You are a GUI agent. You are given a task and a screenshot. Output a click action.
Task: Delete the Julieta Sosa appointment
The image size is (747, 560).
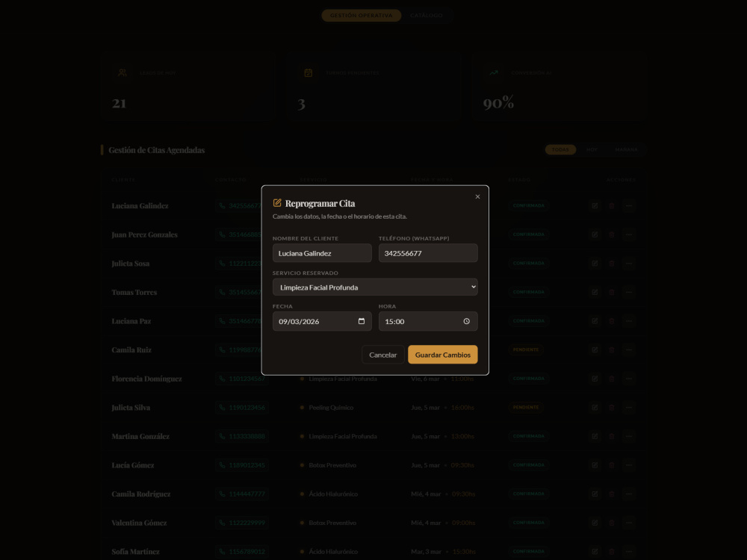pyautogui.click(x=612, y=264)
